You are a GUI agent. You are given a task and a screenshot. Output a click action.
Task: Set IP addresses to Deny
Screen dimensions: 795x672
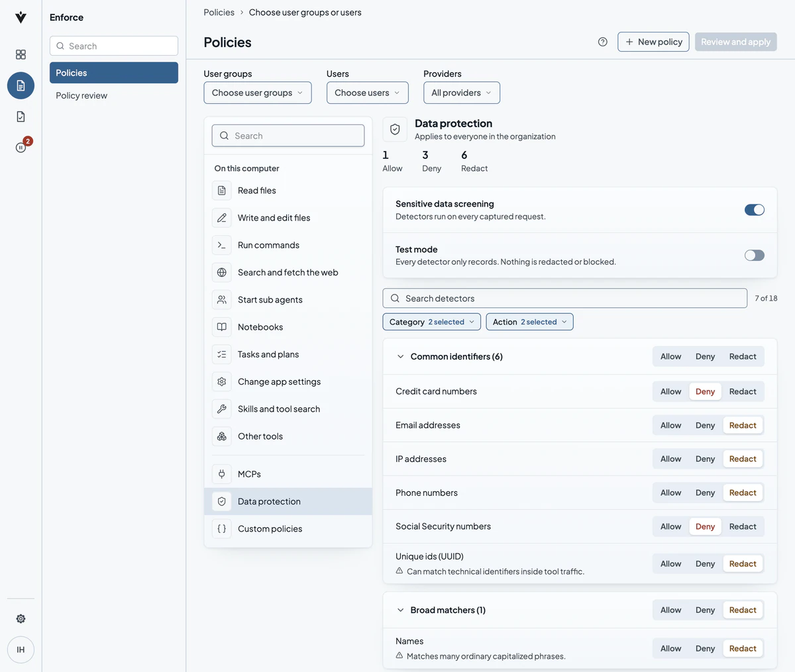(x=705, y=459)
